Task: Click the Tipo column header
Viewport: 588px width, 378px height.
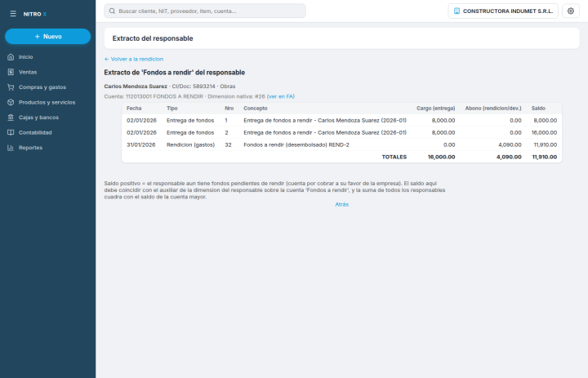Action: click(171, 108)
